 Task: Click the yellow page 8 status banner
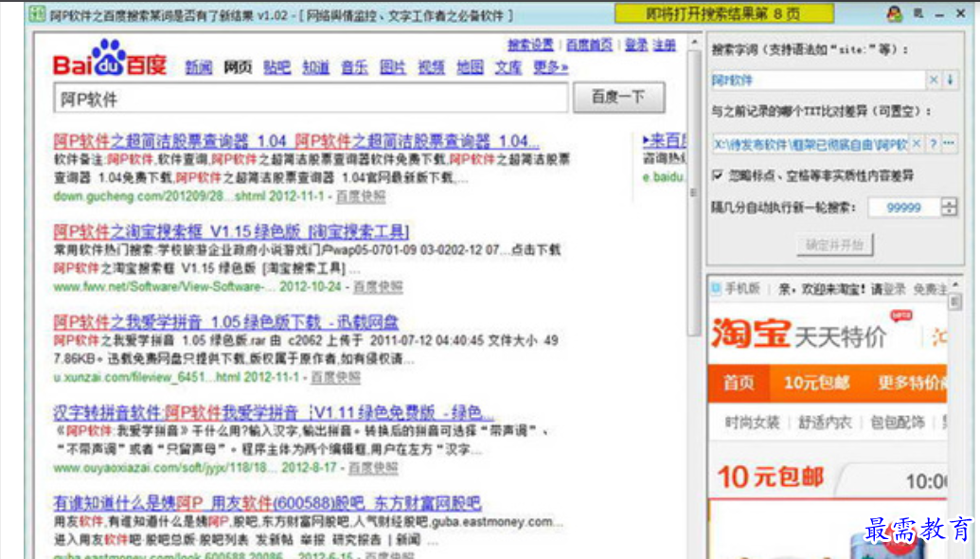click(x=723, y=13)
